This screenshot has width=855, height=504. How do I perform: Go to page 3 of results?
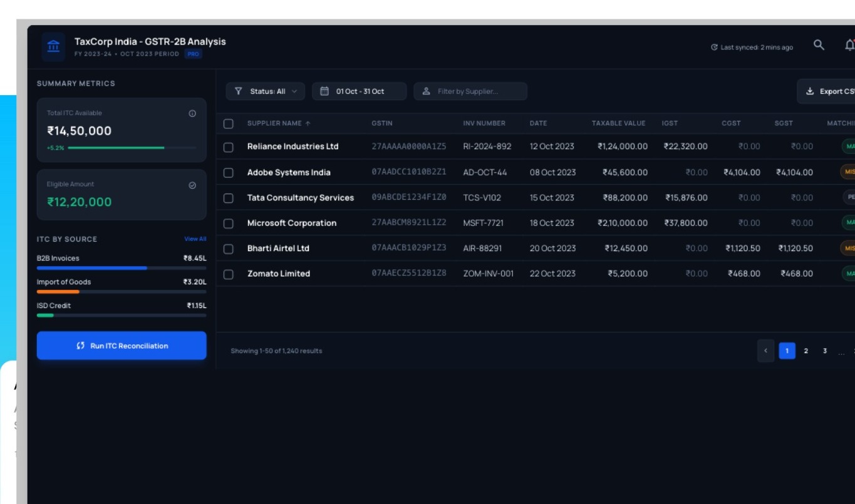(x=825, y=351)
